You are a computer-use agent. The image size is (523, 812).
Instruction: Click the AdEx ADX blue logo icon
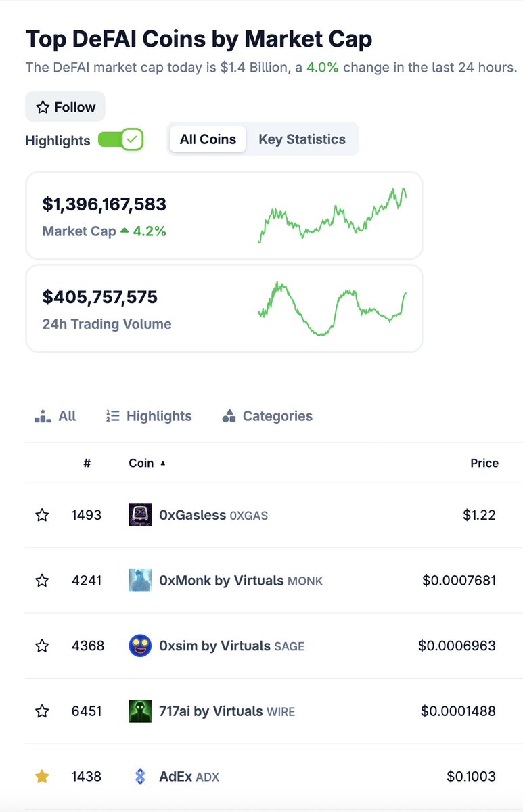[x=140, y=777]
